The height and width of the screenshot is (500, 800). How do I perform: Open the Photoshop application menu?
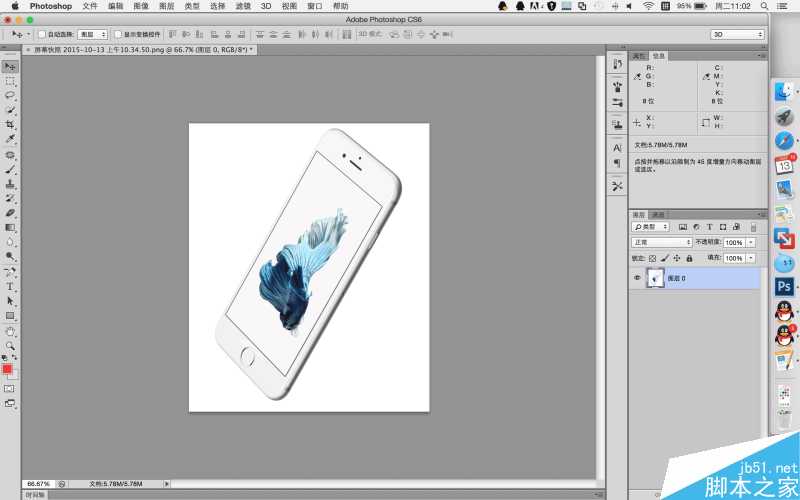[x=50, y=6]
